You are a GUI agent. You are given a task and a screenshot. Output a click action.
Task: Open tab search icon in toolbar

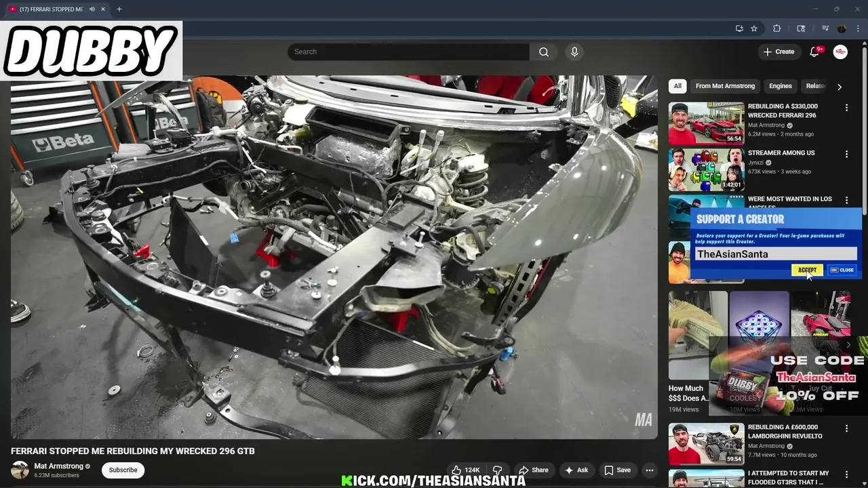tap(801, 28)
